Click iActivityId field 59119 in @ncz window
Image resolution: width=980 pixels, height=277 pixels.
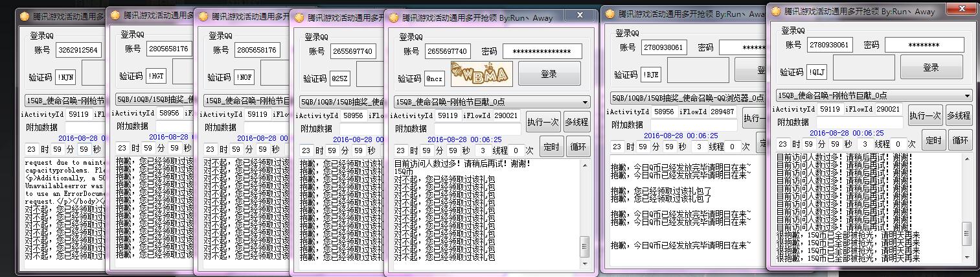pos(448,115)
